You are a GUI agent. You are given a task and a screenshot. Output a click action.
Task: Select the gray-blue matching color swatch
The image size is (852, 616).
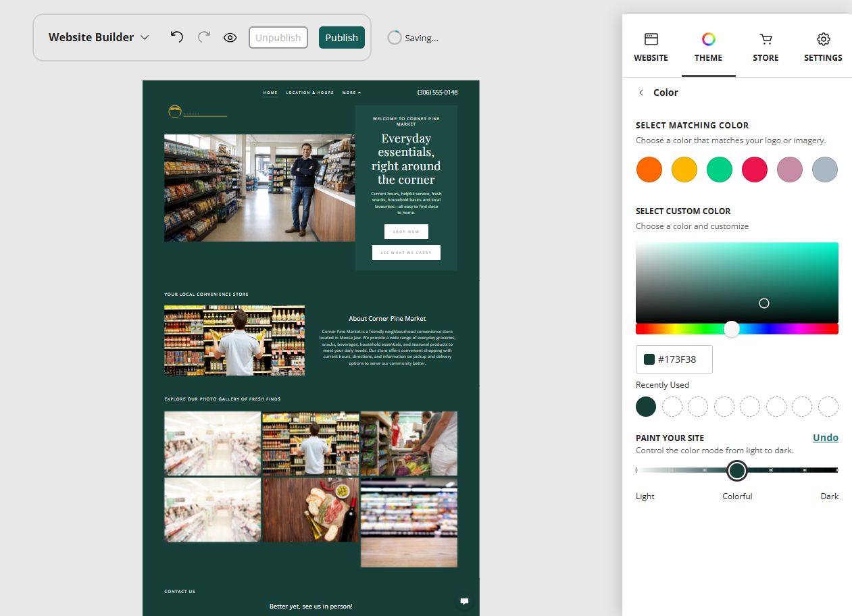[825, 170]
